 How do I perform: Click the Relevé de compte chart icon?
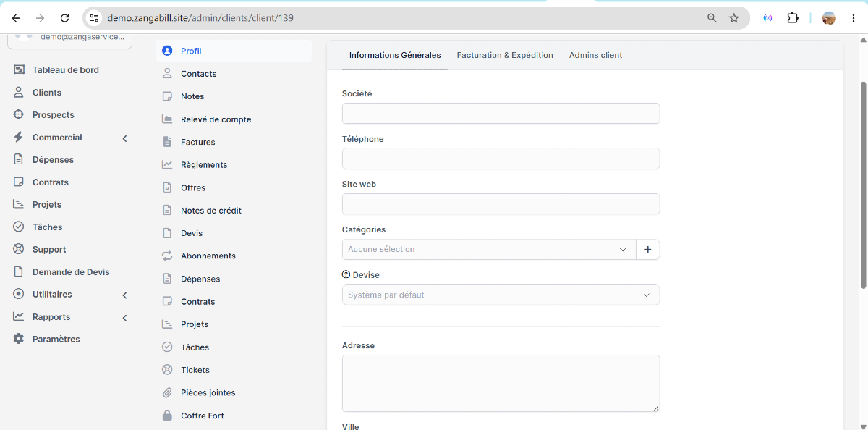(167, 119)
